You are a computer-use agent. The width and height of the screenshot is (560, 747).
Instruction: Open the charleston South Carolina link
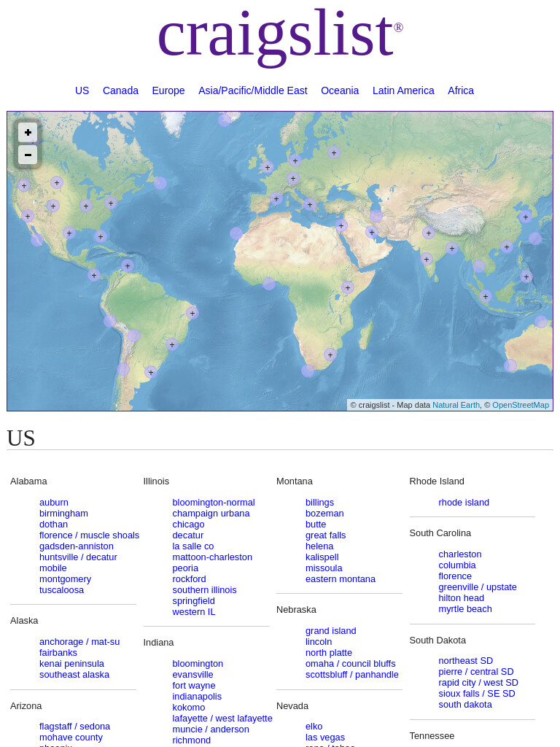[460, 554]
